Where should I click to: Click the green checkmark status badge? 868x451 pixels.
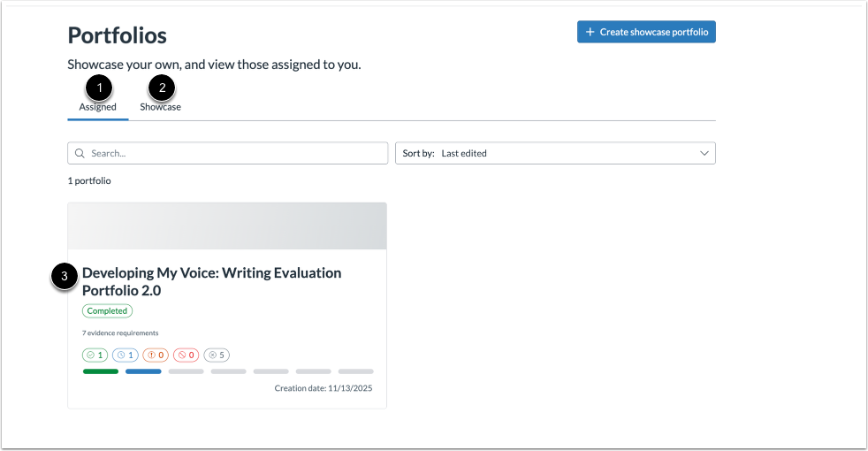click(95, 355)
